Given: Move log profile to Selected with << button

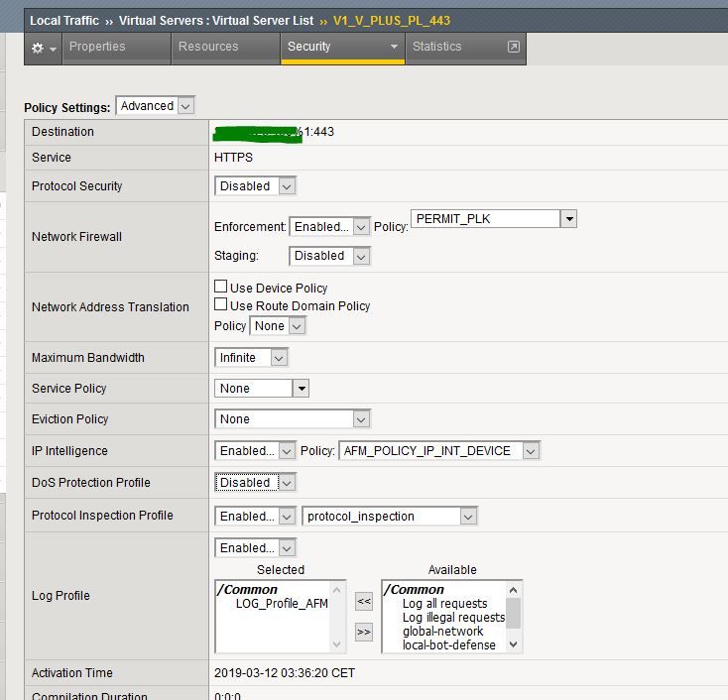Looking at the screenshot, I should (x=364, y=601).
